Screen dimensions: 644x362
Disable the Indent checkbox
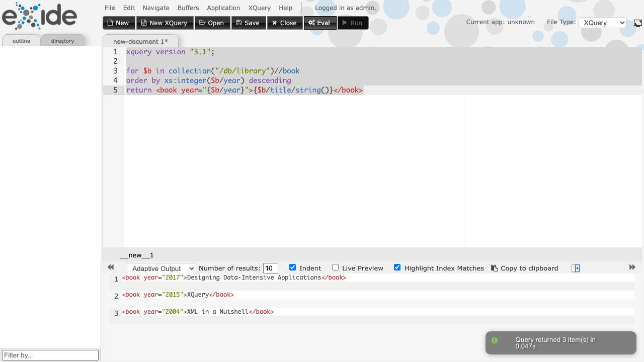coord(292,267)
